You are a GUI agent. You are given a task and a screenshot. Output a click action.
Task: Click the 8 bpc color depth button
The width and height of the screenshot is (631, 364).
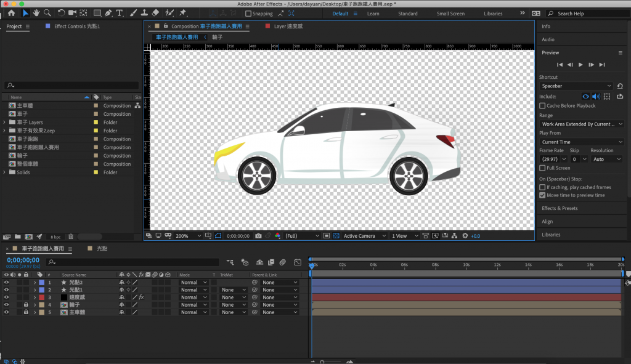pyautogui.click(x=56, y=237)
